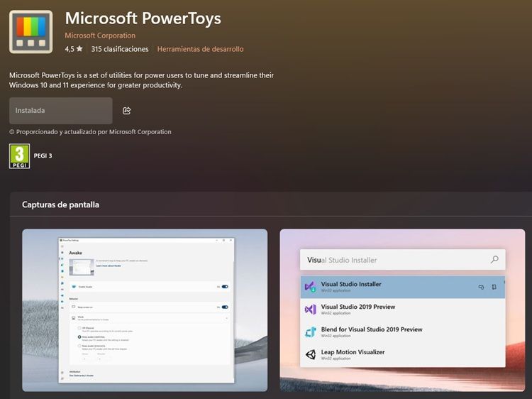Screen dimensions: 532x399
Task: Click the info icon before Proporcionado y actualizado
Action: [x=12, y=132]
